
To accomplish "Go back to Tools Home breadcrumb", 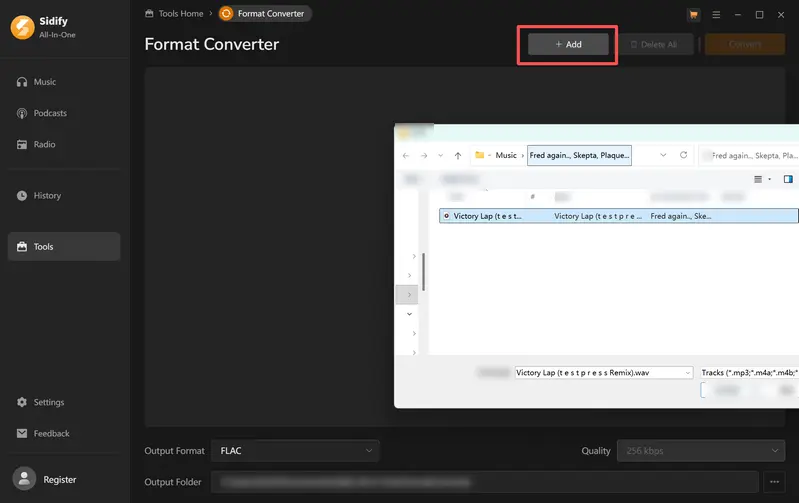I will (x=180, y=14).
